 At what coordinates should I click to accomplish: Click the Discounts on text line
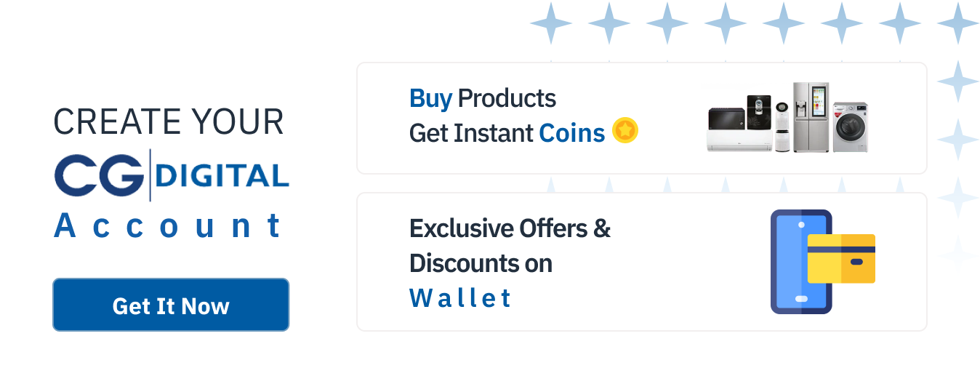(481, 263)
